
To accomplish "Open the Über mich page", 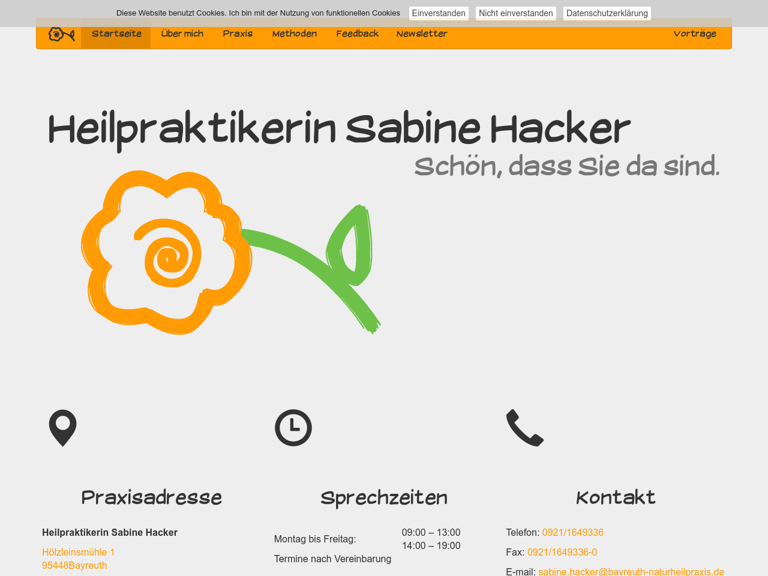I will point(182,34).
